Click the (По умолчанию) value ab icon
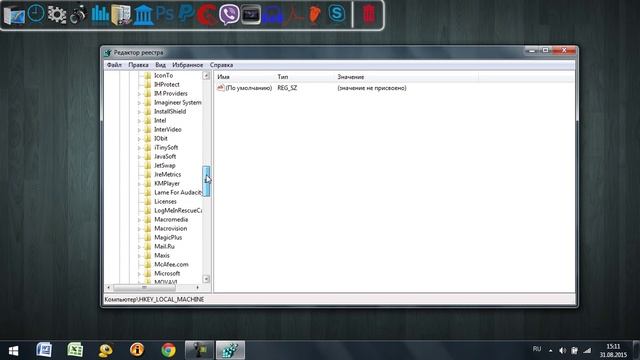 pos(221,88)
